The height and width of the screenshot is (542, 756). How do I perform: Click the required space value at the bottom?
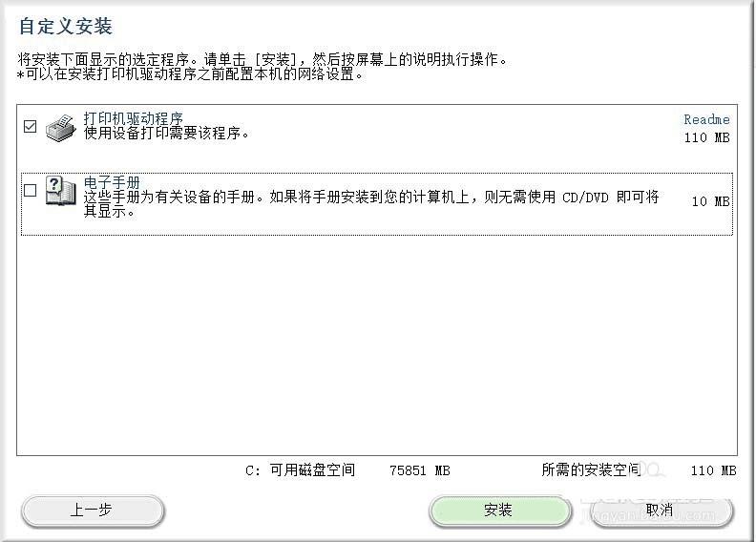pos(714,470)
